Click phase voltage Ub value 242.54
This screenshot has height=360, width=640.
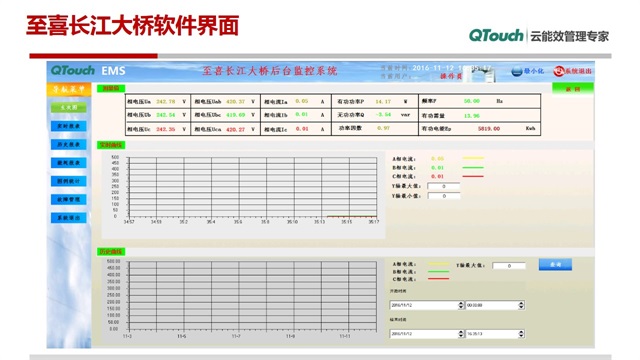pos(165,115)
